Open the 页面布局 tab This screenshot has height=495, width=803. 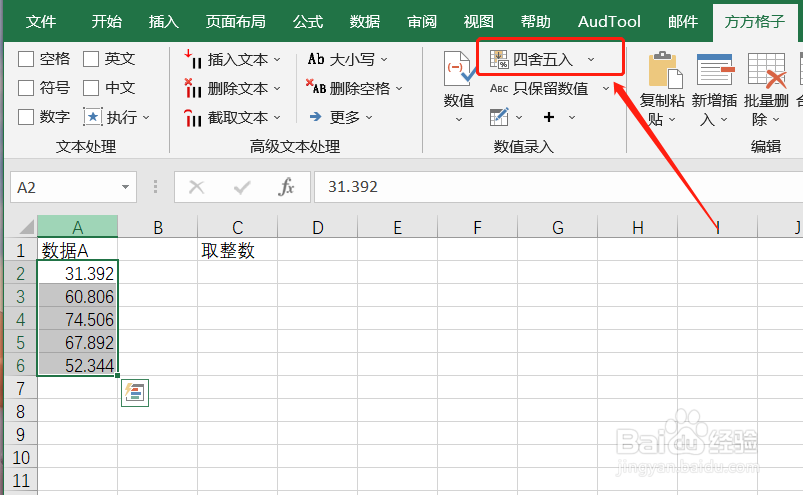coord(236,21)
